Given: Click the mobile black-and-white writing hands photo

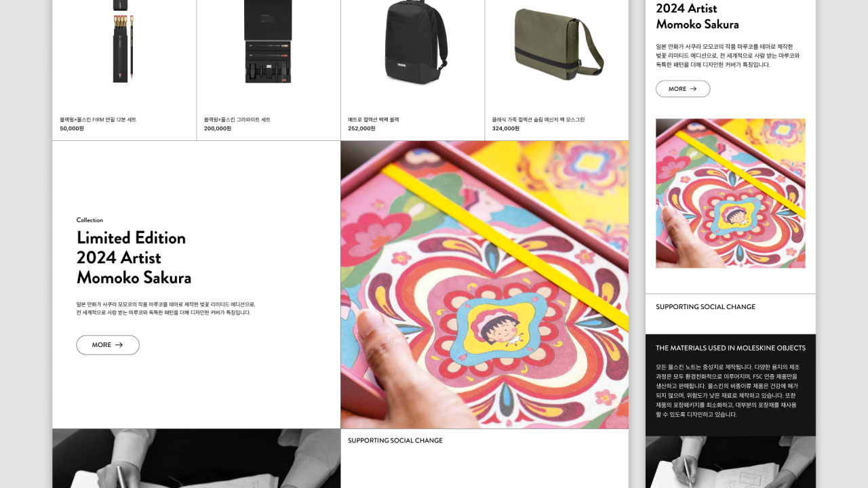Looking at the screenshot, I should point(730,462).
